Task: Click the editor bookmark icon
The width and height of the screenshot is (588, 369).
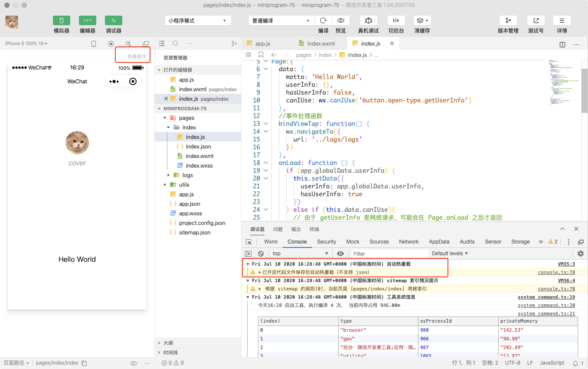Action: point(261,55)
